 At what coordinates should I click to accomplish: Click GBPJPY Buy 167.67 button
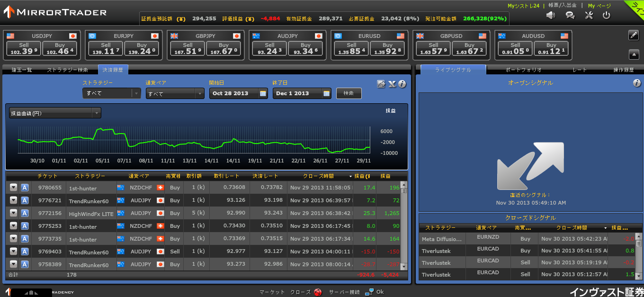(224, 49)
